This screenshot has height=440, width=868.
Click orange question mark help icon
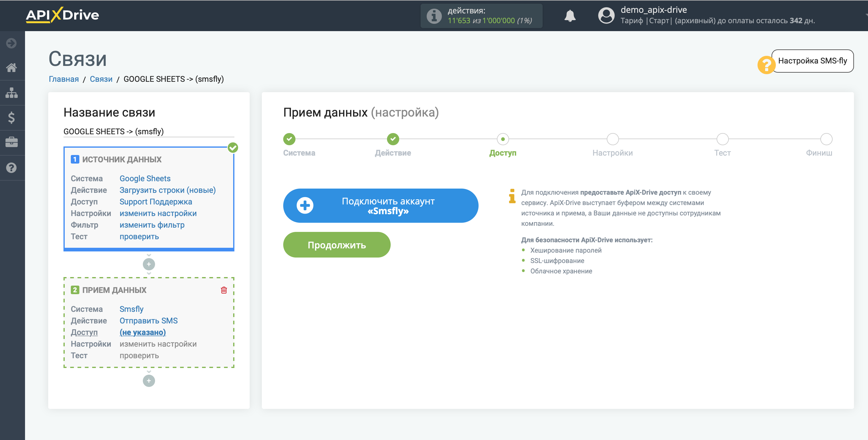click(766, 65)
